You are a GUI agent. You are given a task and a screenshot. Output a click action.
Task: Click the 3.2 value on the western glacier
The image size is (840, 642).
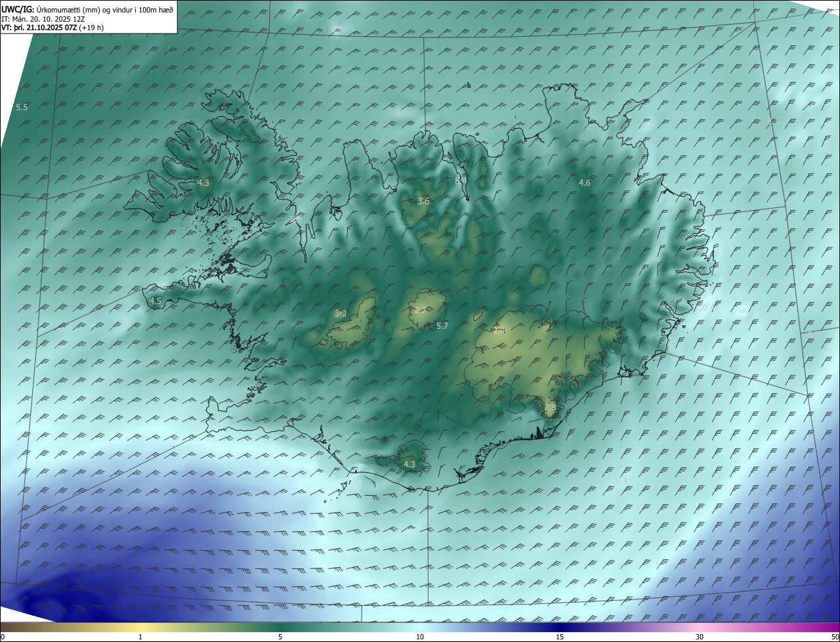340,313
